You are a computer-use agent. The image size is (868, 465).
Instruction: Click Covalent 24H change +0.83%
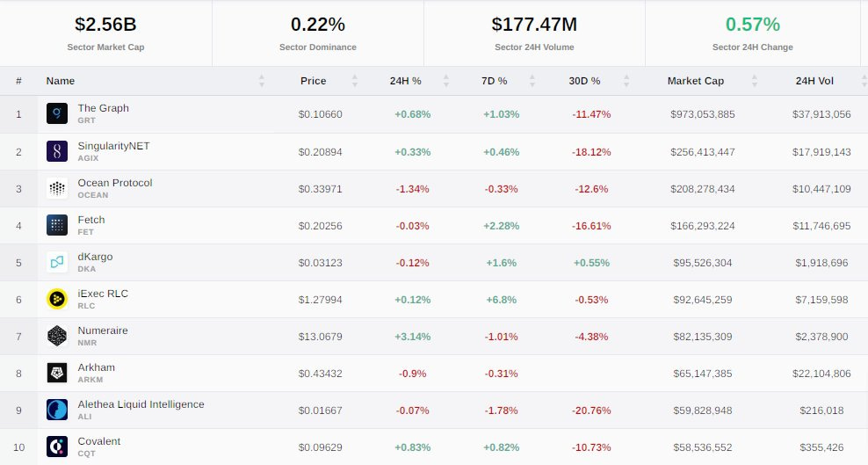(x=412, y=447)
